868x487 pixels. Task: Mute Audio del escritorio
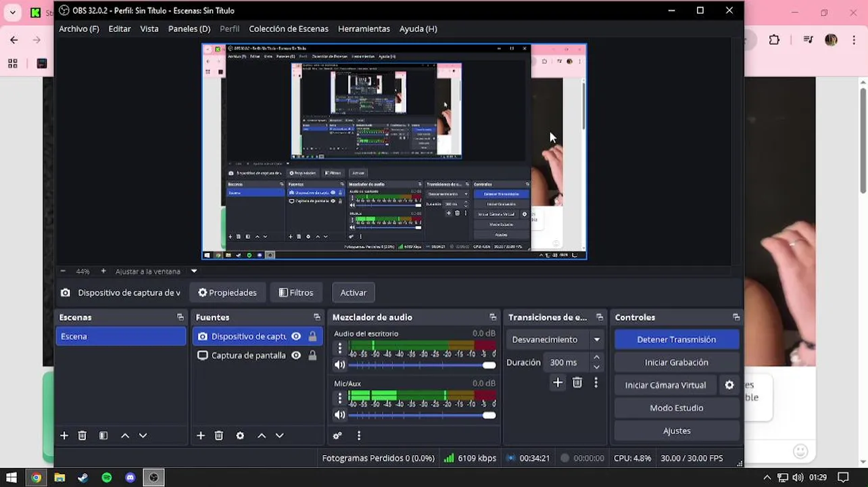point(339,365)
